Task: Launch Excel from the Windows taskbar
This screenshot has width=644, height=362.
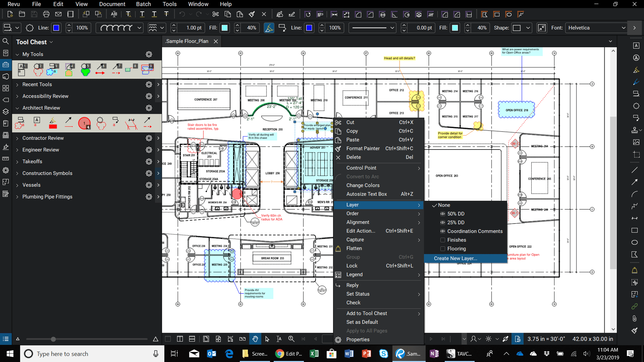Action: pyautogui.click(x=314, y=354)
